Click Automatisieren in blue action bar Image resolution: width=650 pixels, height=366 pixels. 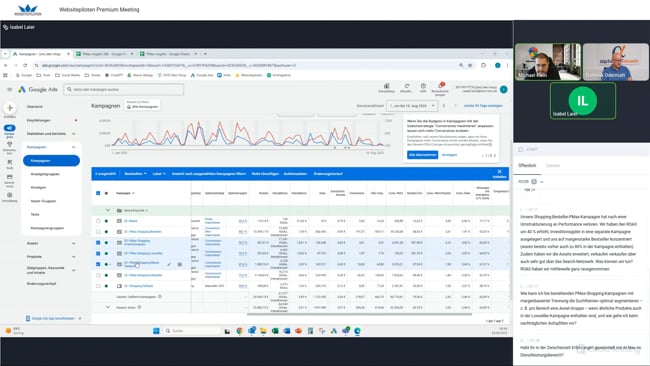coord(295,174)
